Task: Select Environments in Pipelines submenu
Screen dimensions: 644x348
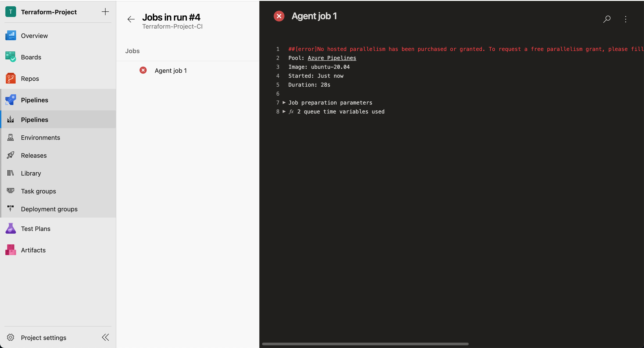Action: [40, 138]
